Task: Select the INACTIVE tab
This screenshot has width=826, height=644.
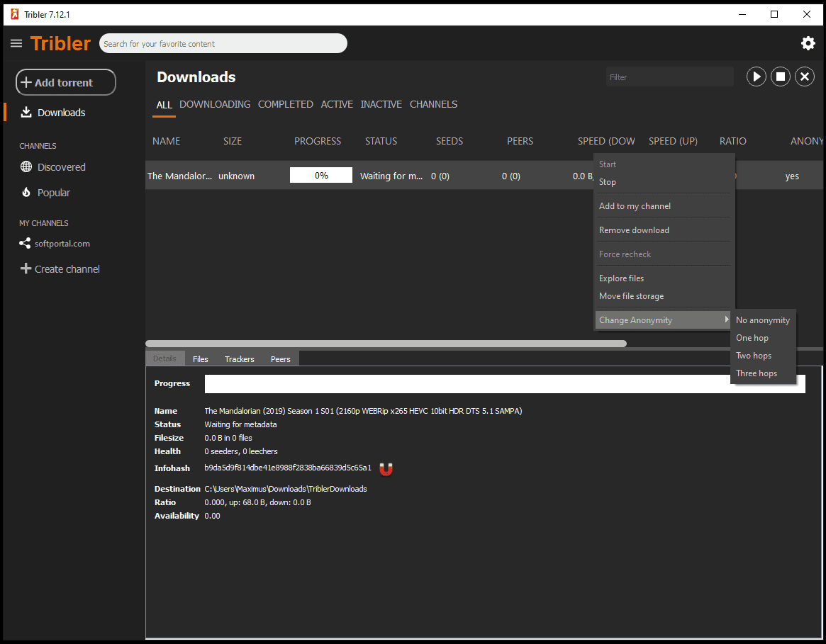Action: click(381, 104)
